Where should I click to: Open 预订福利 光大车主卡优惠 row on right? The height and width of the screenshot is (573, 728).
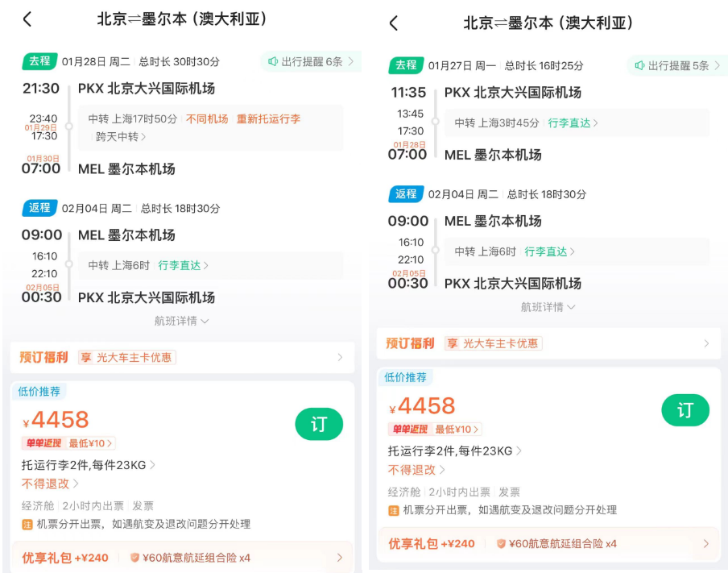pyautogui.click(x=548, y=343)
